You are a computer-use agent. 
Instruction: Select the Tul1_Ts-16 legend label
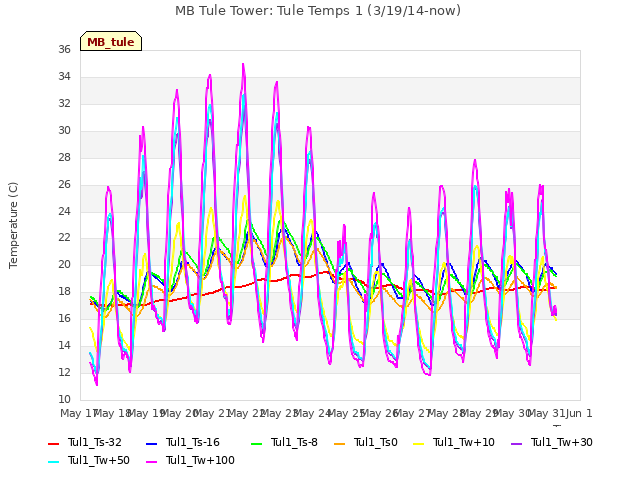coord(193,442)
